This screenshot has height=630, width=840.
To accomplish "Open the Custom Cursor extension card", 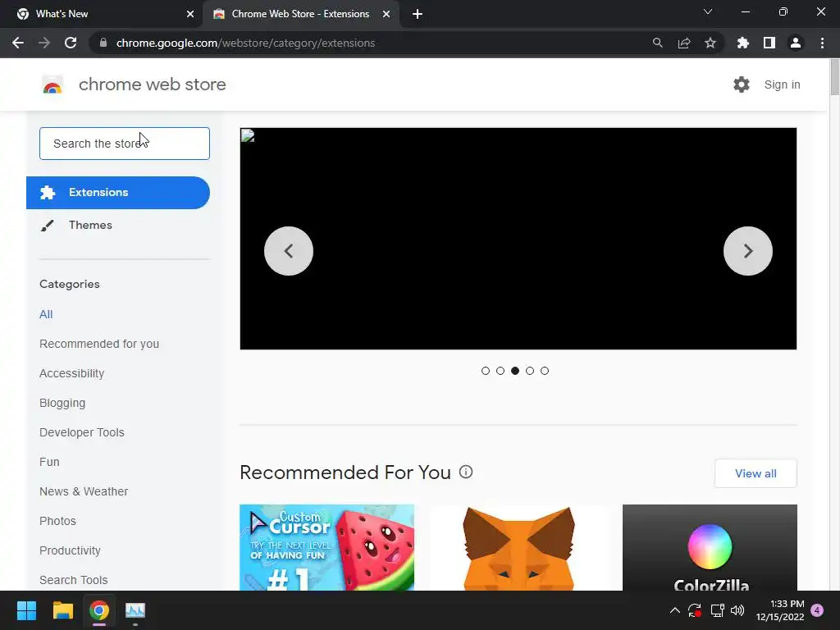I will click(x=326, y=547).
